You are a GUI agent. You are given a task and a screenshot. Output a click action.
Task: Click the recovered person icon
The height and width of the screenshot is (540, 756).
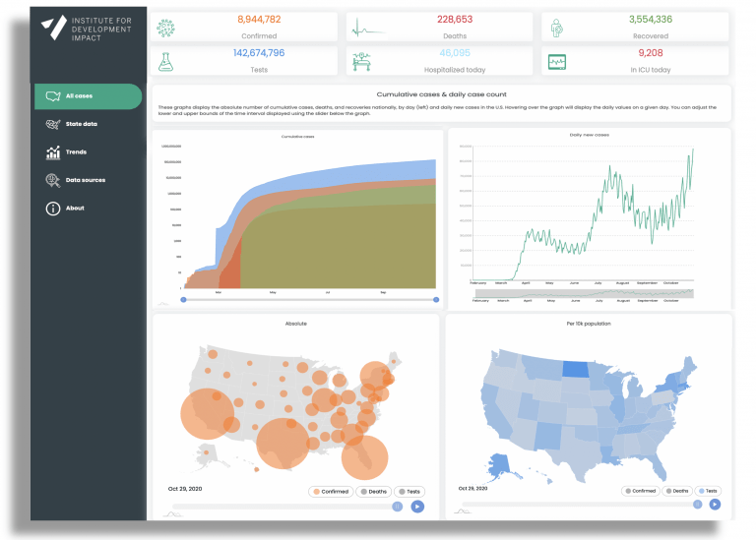556,28
